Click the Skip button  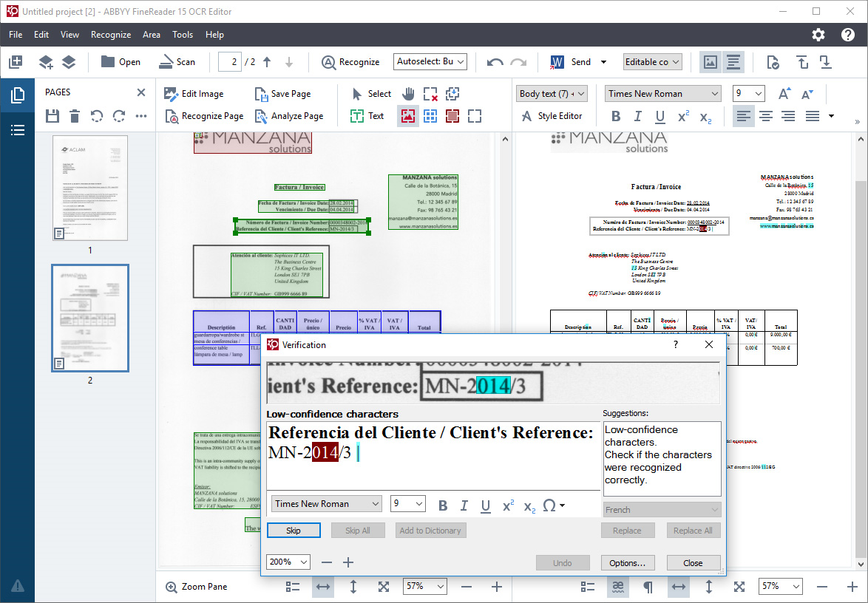coord(294,531)
